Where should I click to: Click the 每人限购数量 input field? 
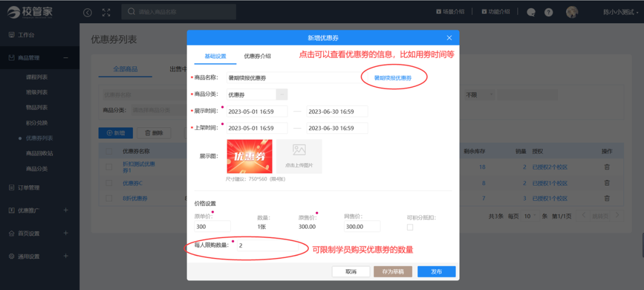[262, 245]
